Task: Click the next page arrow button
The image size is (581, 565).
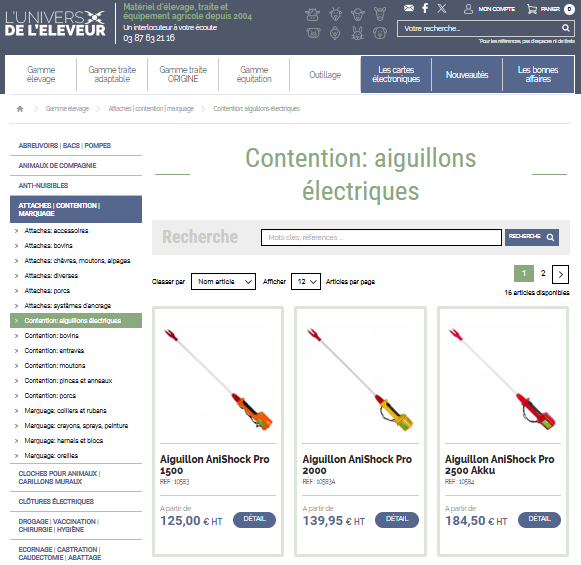Action: 560,274
